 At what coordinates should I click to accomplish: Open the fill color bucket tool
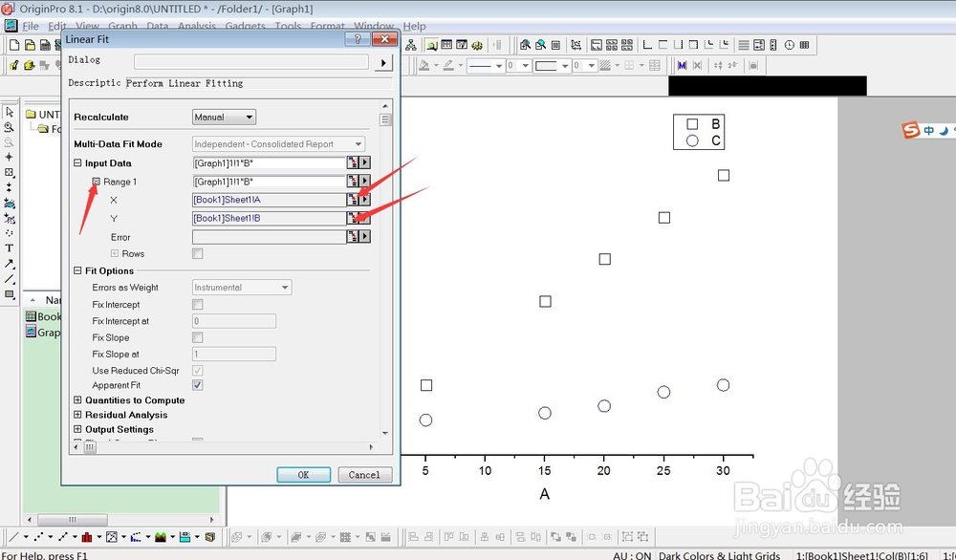(424, 65)
